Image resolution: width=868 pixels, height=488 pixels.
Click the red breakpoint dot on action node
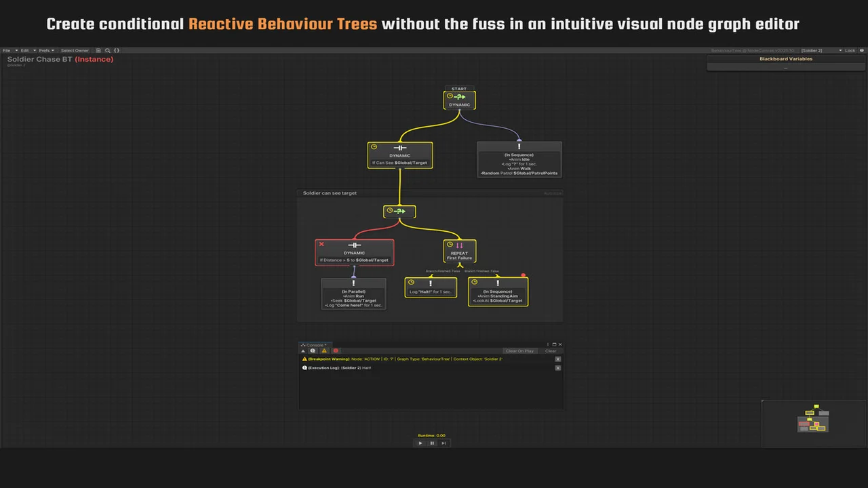(524, 276)
